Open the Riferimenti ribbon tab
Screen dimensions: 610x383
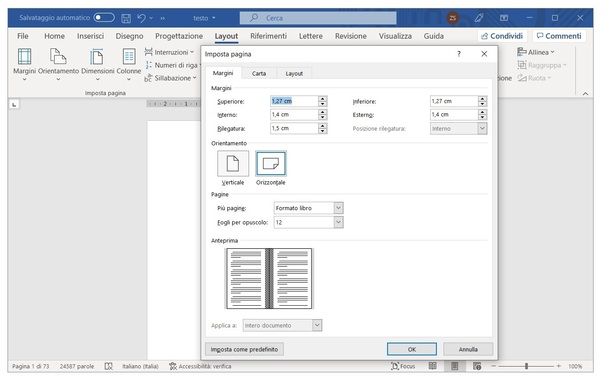268,36
